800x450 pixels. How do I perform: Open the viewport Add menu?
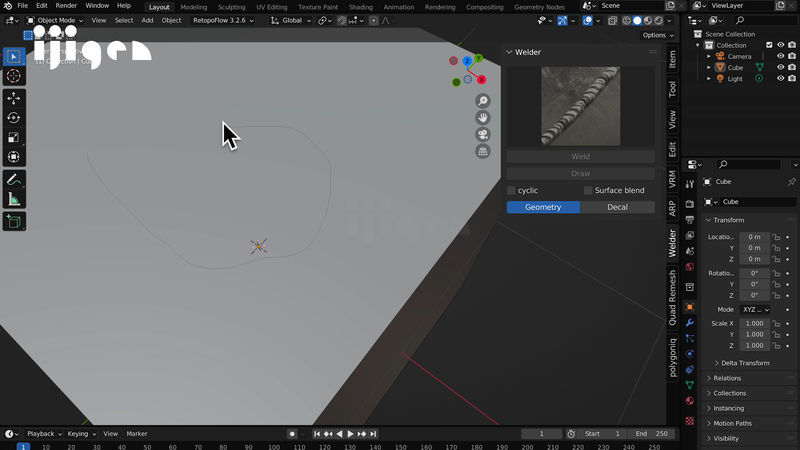[x=147, y=20]
